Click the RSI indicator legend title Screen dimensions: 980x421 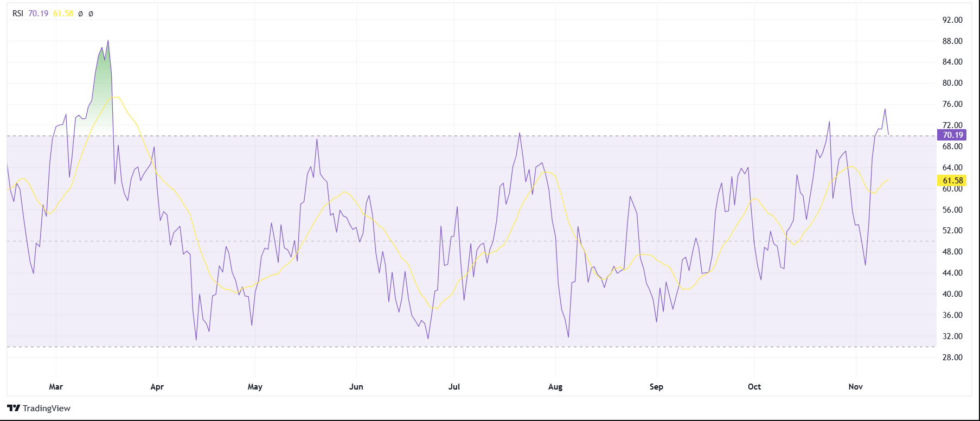(18, 14)
